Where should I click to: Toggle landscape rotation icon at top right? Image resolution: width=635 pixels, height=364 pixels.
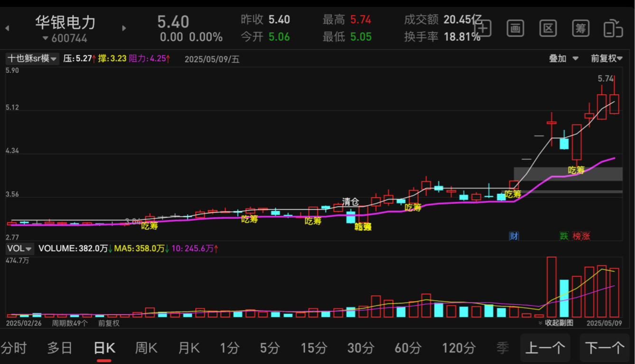[613, 28]
